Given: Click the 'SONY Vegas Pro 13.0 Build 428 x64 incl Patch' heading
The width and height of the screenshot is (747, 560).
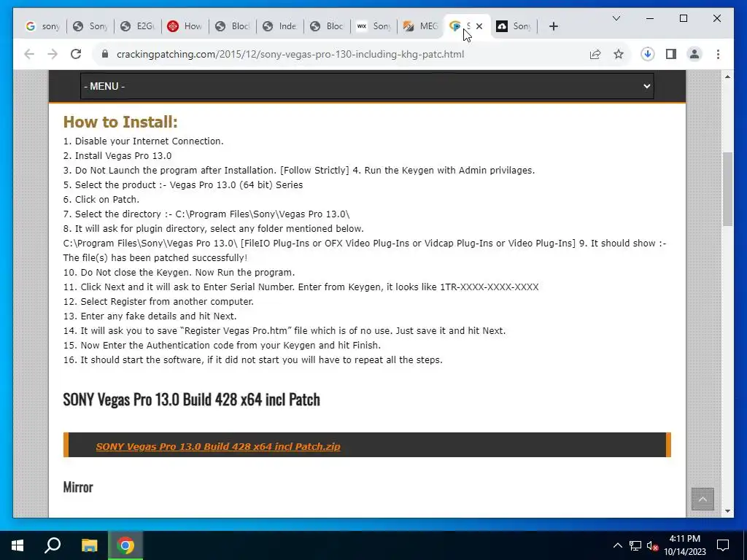Looking at the screenshot, I should click(192, 399).
